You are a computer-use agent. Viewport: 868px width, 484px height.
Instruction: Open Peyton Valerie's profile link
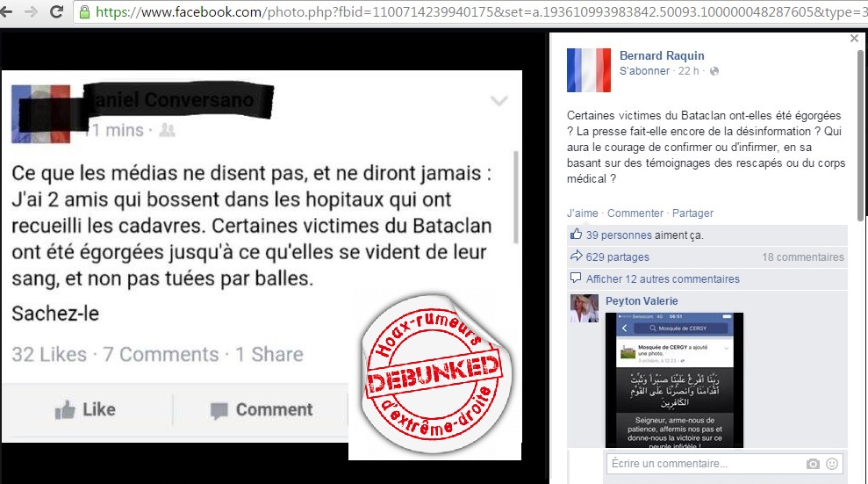point(642,300)
